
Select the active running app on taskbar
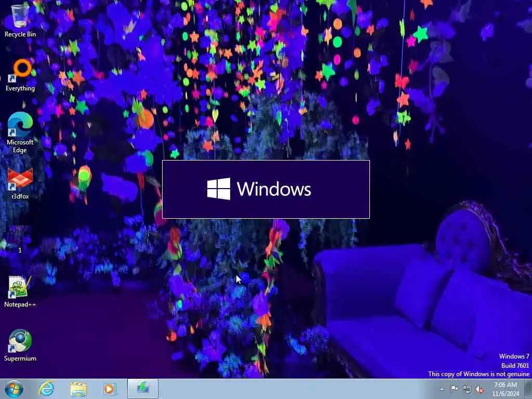[x=143, y=389]
